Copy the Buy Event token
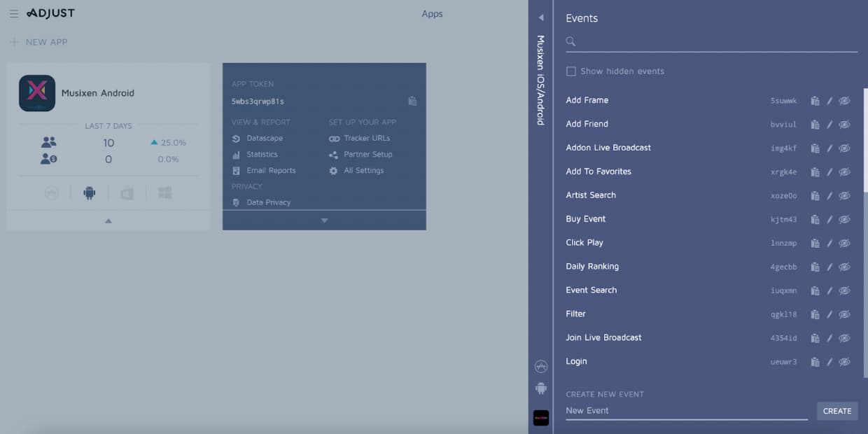 pos(815,220)
